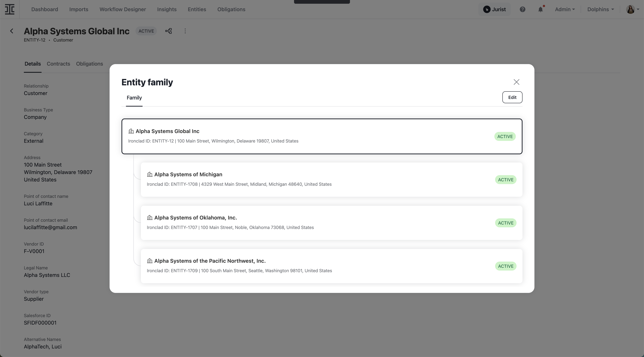644x357 pixels.
Task: Open the help question mark icon
Action: 523,9
